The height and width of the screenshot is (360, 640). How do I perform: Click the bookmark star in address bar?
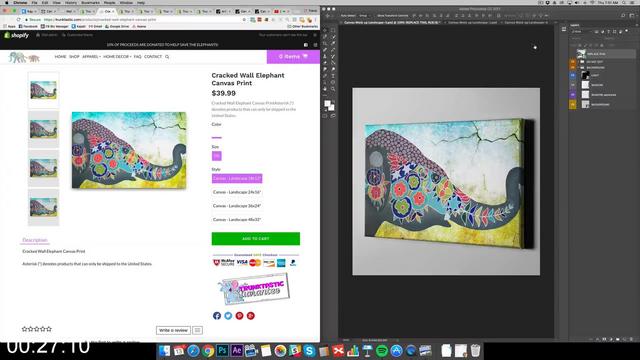coord(244,19)
